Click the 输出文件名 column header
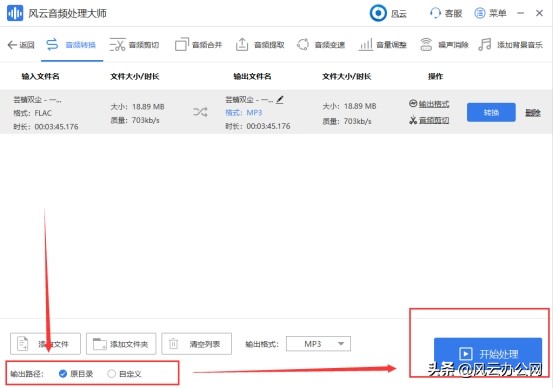 point(252,76)
